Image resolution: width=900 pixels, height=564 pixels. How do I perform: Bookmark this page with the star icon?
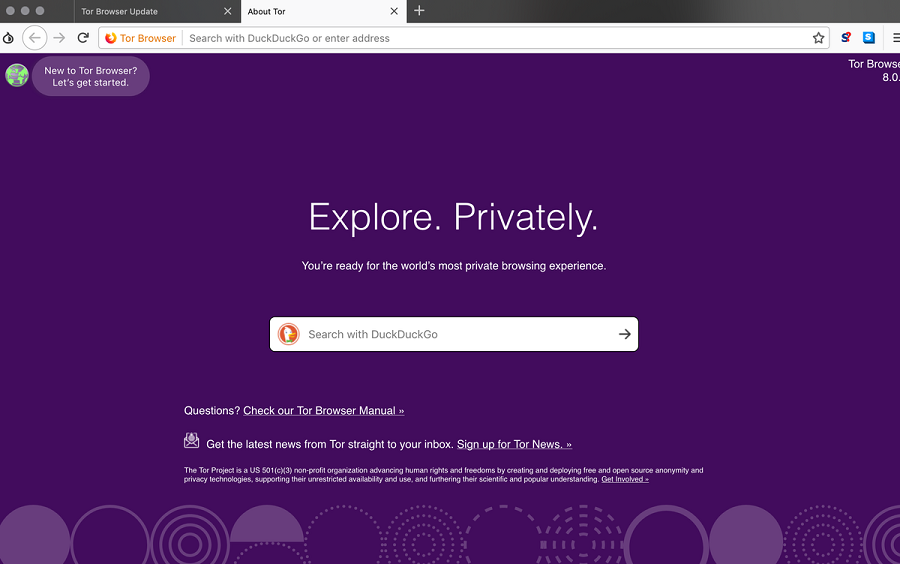pos(818,38)
